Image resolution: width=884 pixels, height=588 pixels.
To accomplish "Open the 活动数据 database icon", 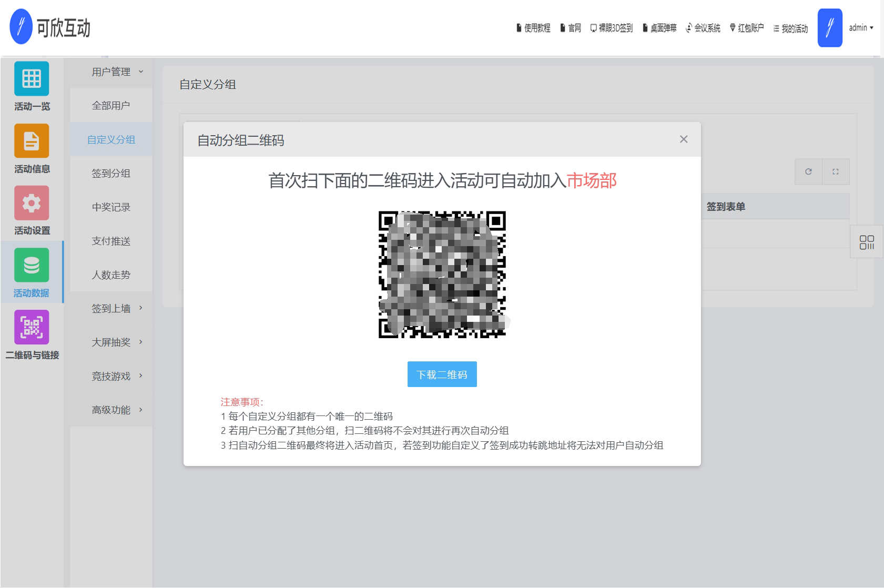I will (x=32, y=265).
